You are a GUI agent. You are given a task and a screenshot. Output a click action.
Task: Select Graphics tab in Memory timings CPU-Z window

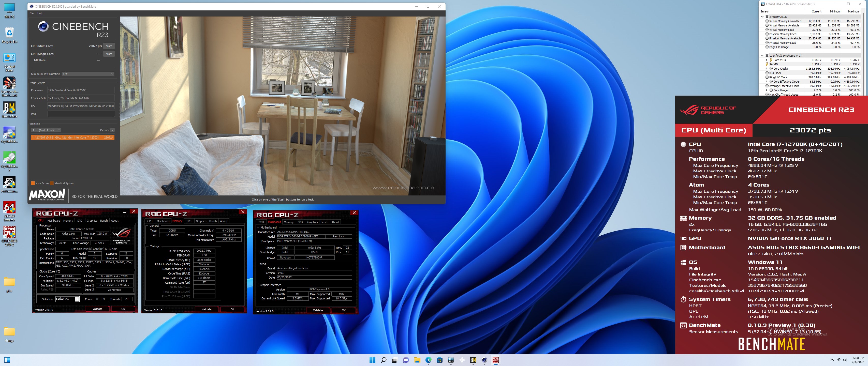201,221
